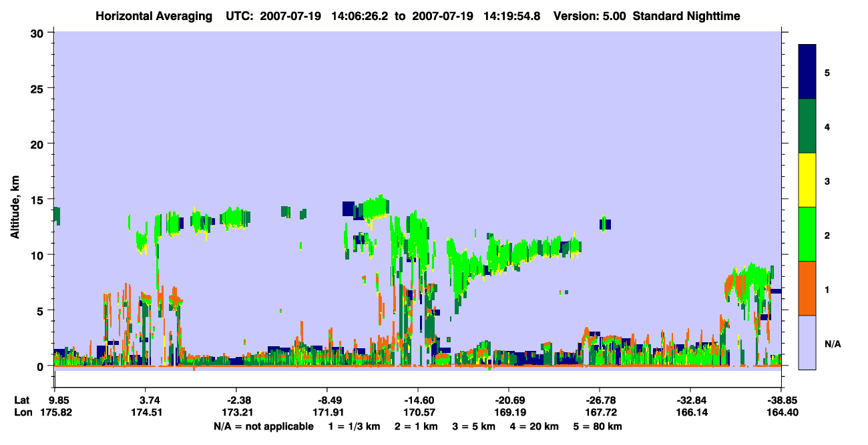Click the color bar label '5'
The image size is (868, 445).
click(827, 72)
